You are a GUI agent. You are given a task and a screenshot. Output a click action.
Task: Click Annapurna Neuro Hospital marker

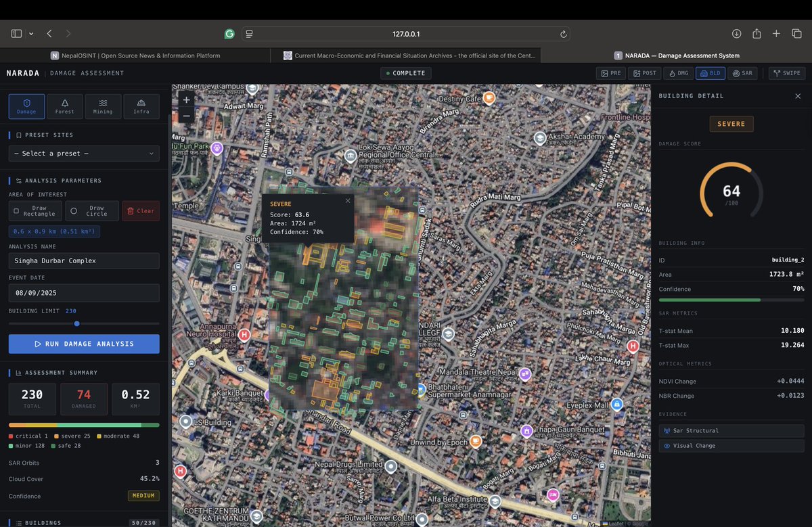click(x=245, y=335)
